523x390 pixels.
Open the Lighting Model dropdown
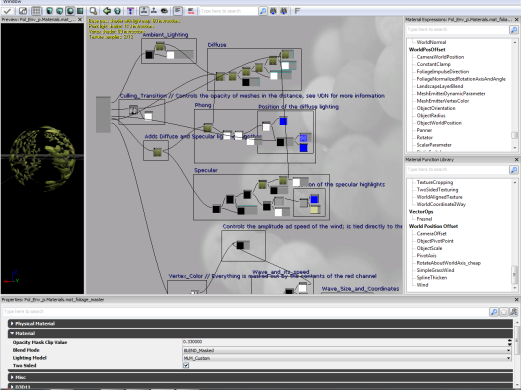347,358
